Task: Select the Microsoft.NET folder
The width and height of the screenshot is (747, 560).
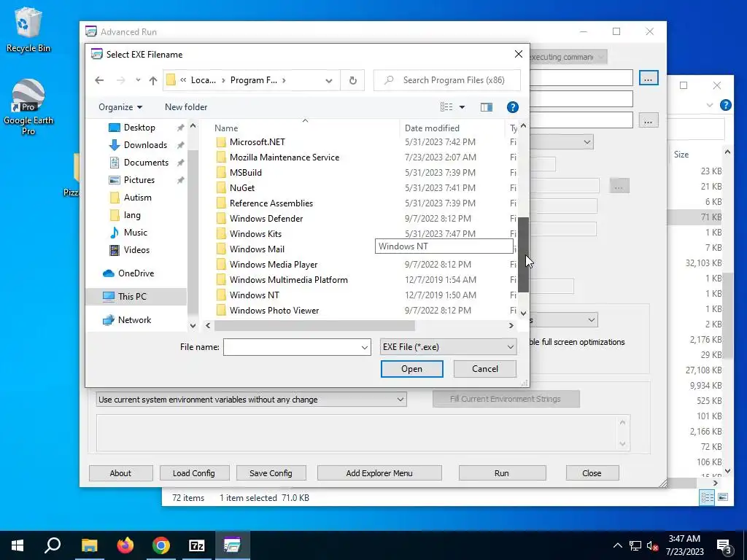Action: 258,142
